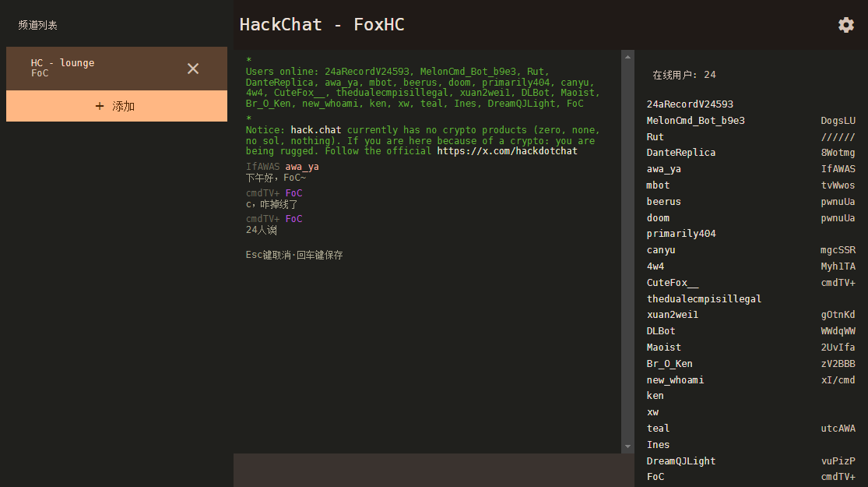The height and width of the screenshot is (487, 868).
Task: Click the MyhlTA trip code
Action: coord(838,266)
